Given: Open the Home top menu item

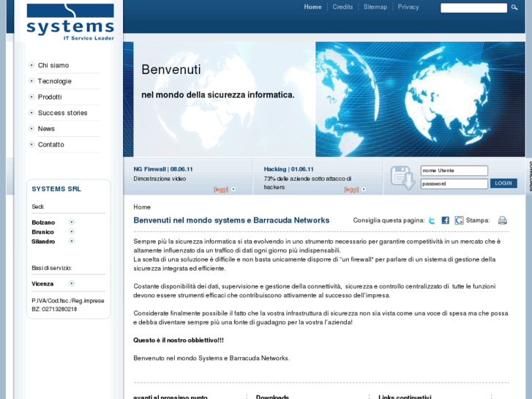Looking at the screenshot, I should [x=312, y=7].
